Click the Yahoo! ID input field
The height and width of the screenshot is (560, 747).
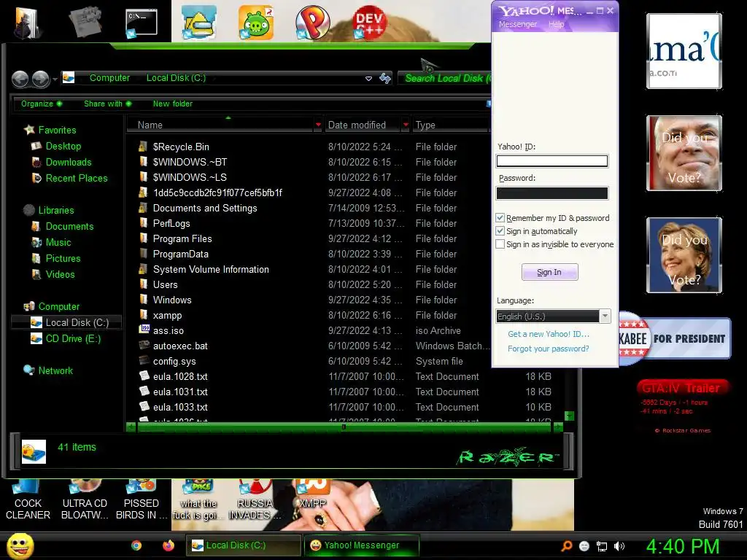[x=552, y=161]
